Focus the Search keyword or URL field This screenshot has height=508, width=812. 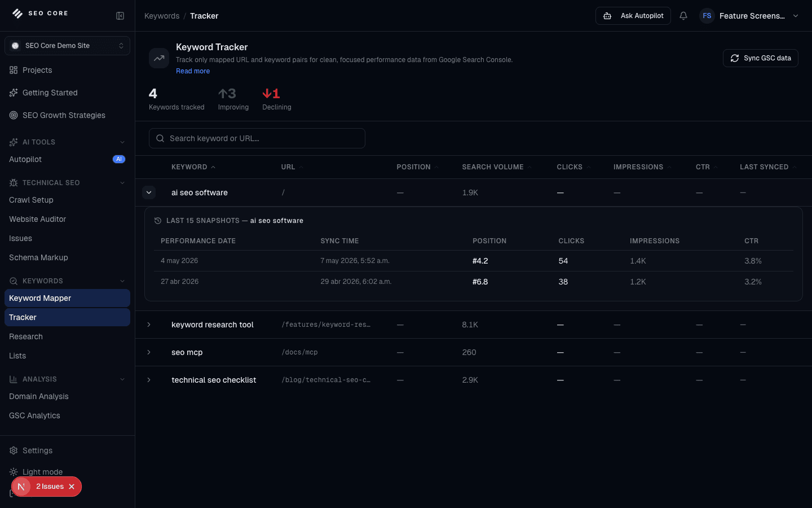257,138
